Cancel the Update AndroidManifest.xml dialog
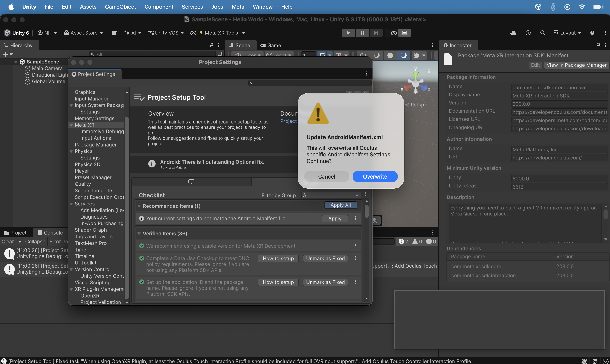610x364 pixels. 326,177
